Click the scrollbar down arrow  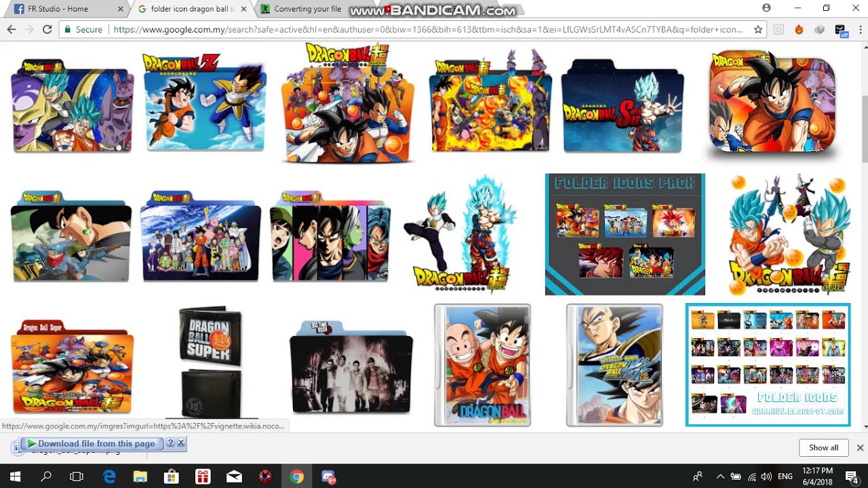[864, 427]
